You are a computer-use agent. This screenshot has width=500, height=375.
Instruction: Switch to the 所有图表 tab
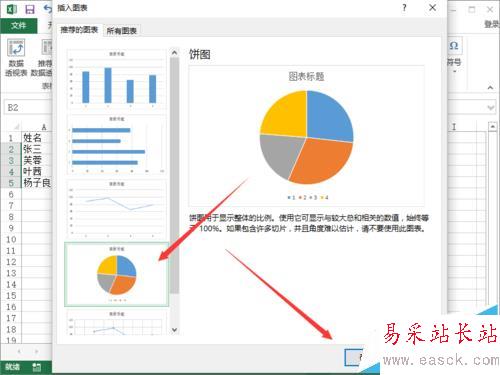(x=122, y=31)
